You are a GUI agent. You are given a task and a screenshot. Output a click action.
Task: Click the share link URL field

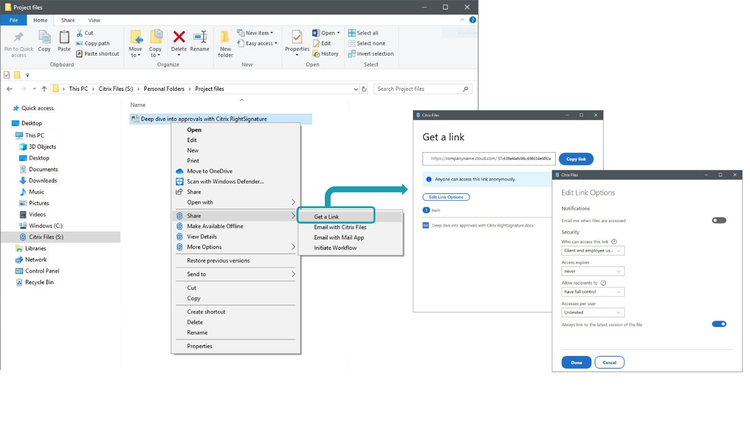click(489, 159)
